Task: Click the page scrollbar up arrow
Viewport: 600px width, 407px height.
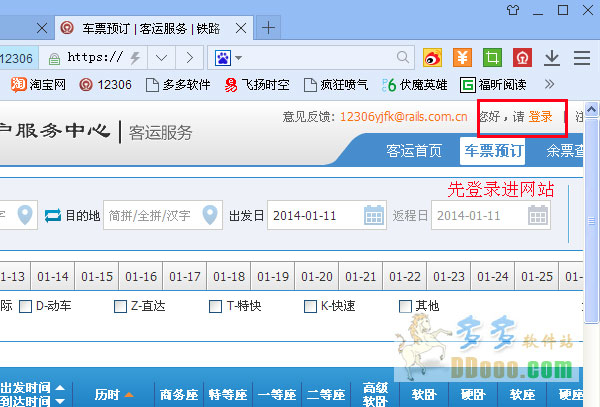Action: [x=591, y=110]
